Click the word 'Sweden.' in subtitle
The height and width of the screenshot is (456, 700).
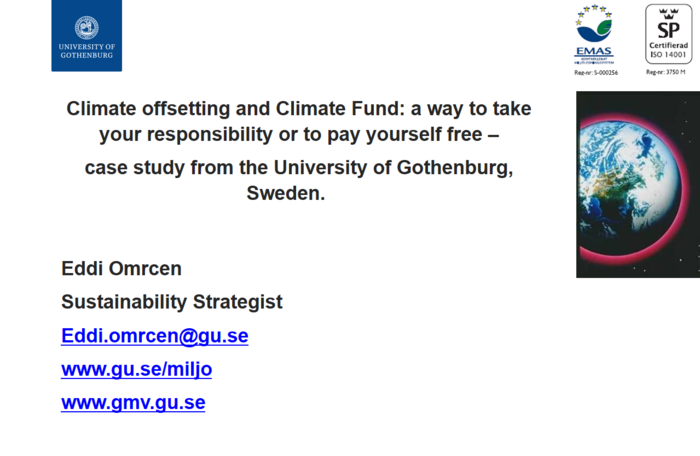[x=286, y=193]
